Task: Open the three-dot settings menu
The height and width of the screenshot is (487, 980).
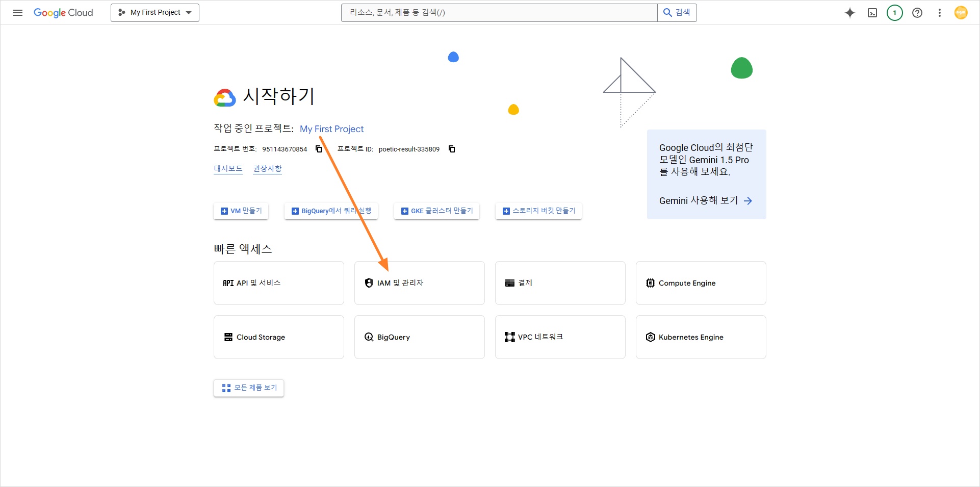Action: pos(940,13)
